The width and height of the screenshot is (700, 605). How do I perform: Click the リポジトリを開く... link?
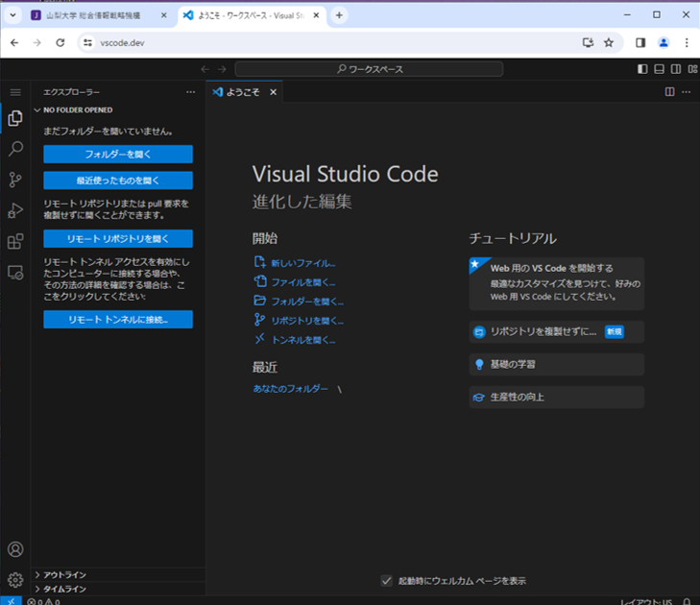tap(307, 321)
